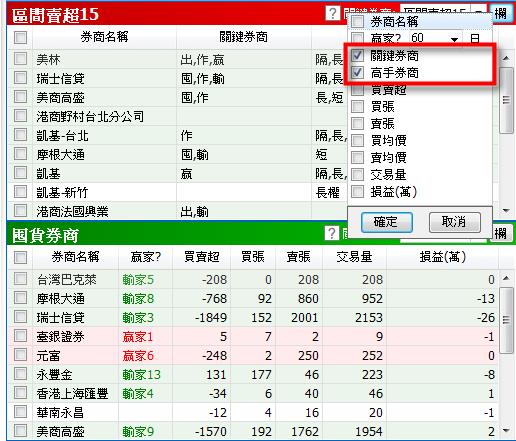Cancel column selection with 取消

point(455,222)
